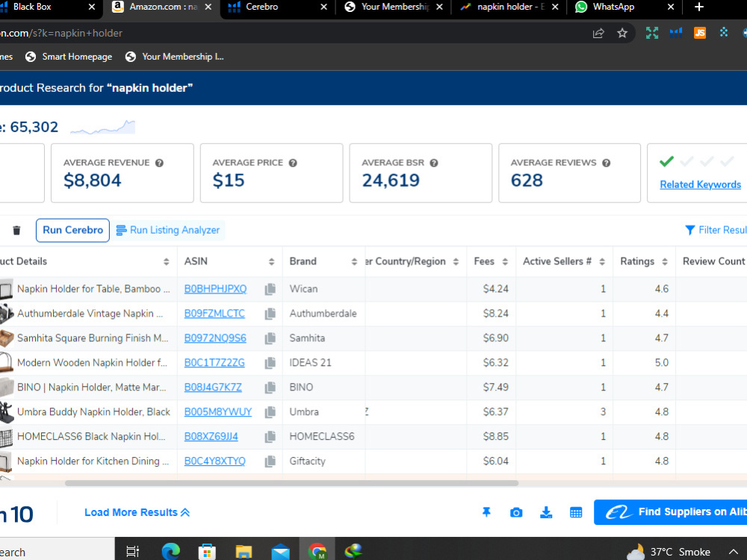Image resolution: width=747 pixels, height=560 pixels.
Task: Sort table by ASIN column
Action: [x=272, y=261]
